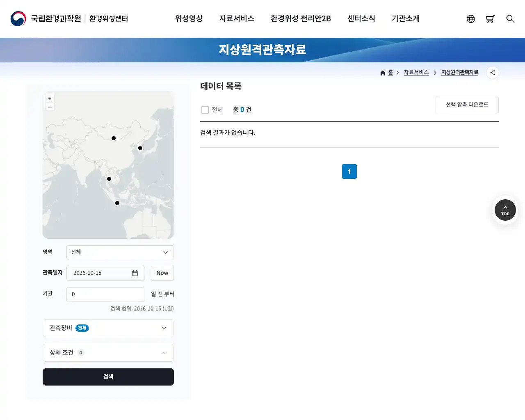Toggle the 전체 select-all checkbox
Viewport: 525px width, 420px height.
click(x=205, y=110)
